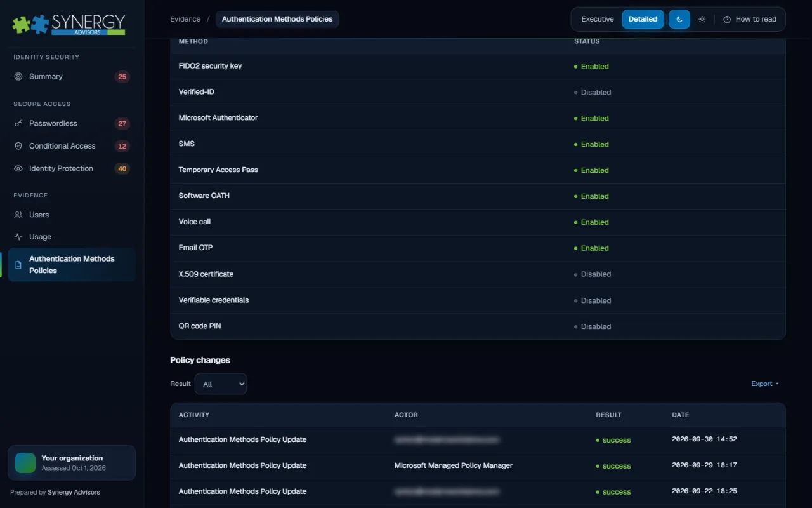Click the Passwordless key icon
Image resolution: width=812 pixels, height=508 pixels.
point(18,124)
